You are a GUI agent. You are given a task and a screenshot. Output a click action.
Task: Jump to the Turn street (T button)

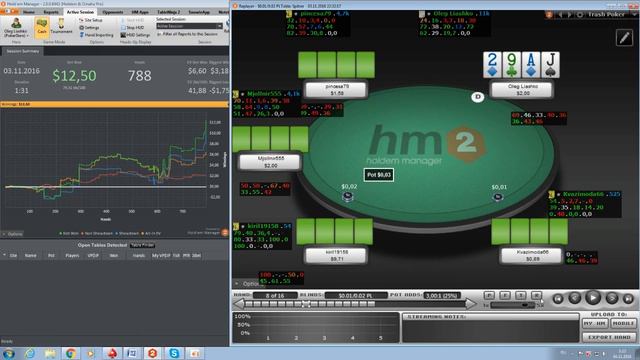coord(521,295)
